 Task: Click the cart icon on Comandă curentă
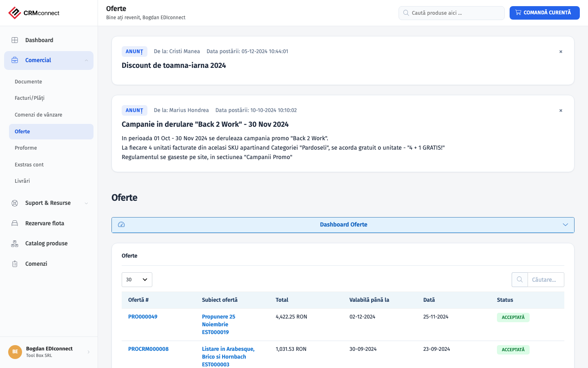pyautogui.click(x=518, y=13)
